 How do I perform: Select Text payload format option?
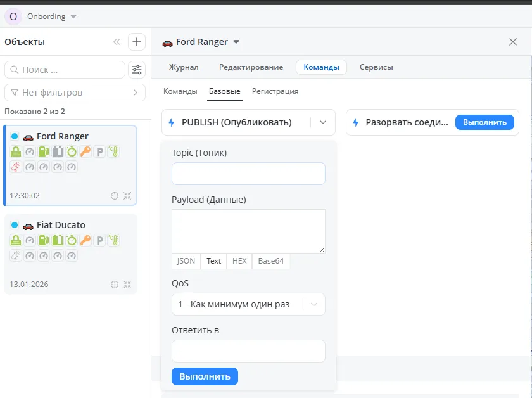click(x=213, y=261)
